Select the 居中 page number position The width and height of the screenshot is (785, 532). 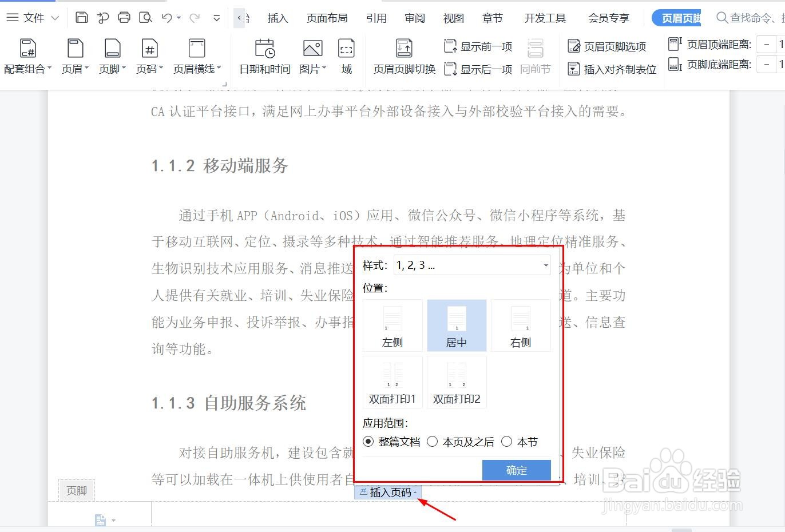[x=456, y=325]
